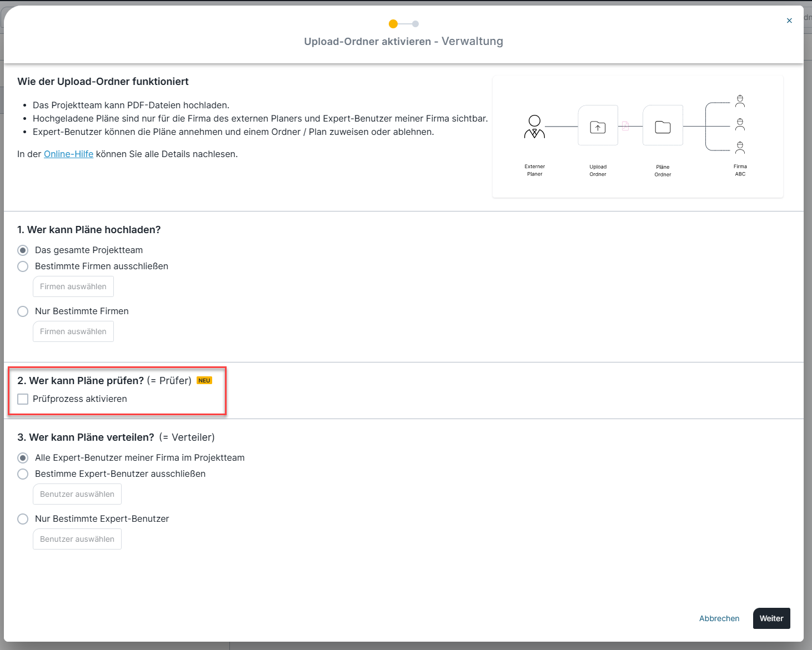This screenshot has width=812, height=650.
Task: Enable the Prüfprozess aktivieren checkbox
Action: pyautogui.click(x=23, y=399)
